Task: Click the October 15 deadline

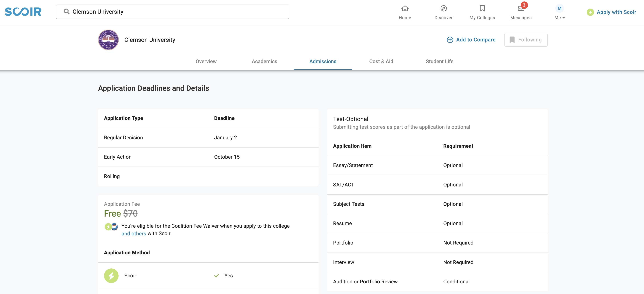Action: 227,157
